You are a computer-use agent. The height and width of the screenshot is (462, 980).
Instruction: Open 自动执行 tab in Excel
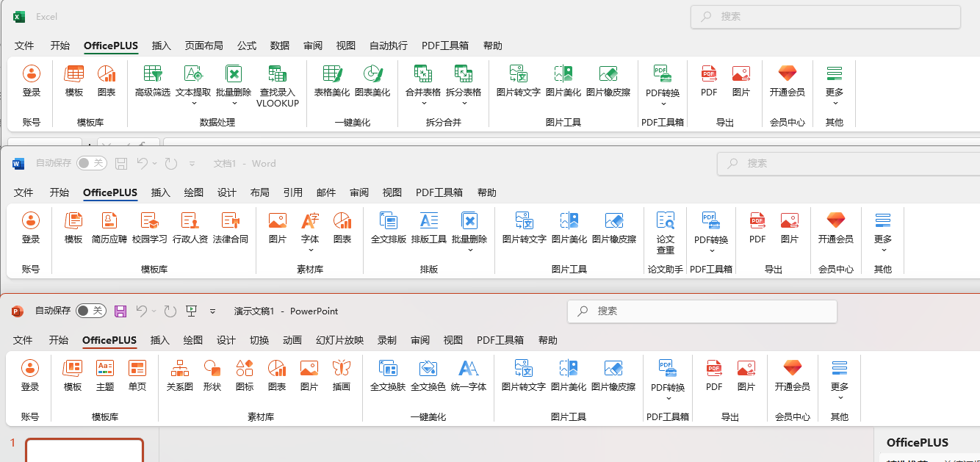pos(389,46)
